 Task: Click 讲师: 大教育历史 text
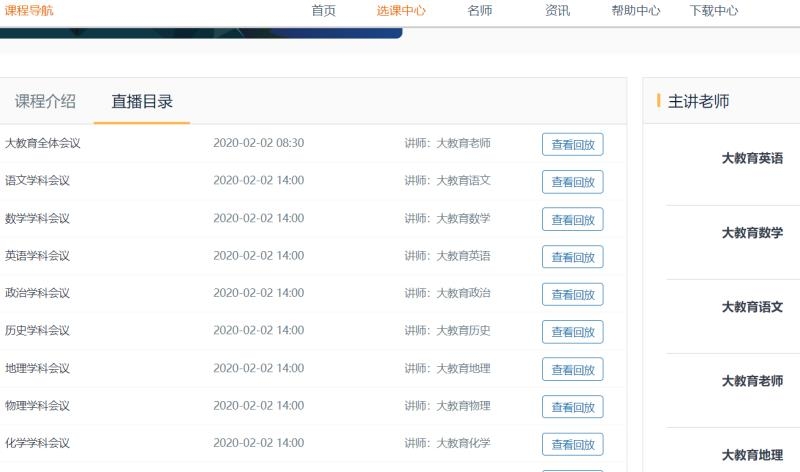[x=447, y=330]
